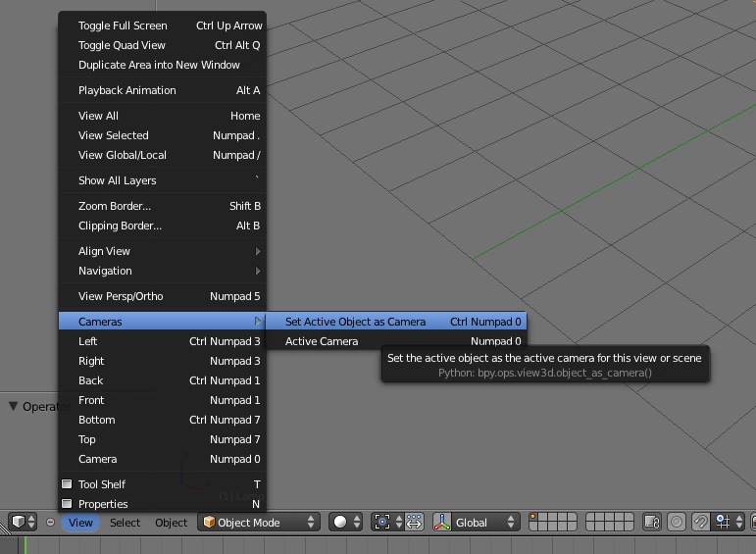Toggle the Tool Shelf checkbox
756x554 pixels.
tap(67, 484)
